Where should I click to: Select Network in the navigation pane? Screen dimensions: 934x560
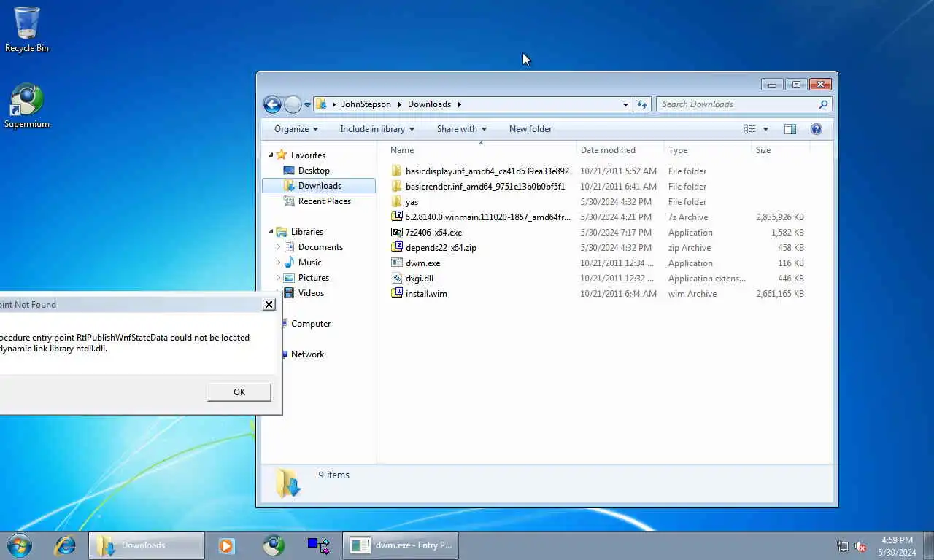[307, 354]
